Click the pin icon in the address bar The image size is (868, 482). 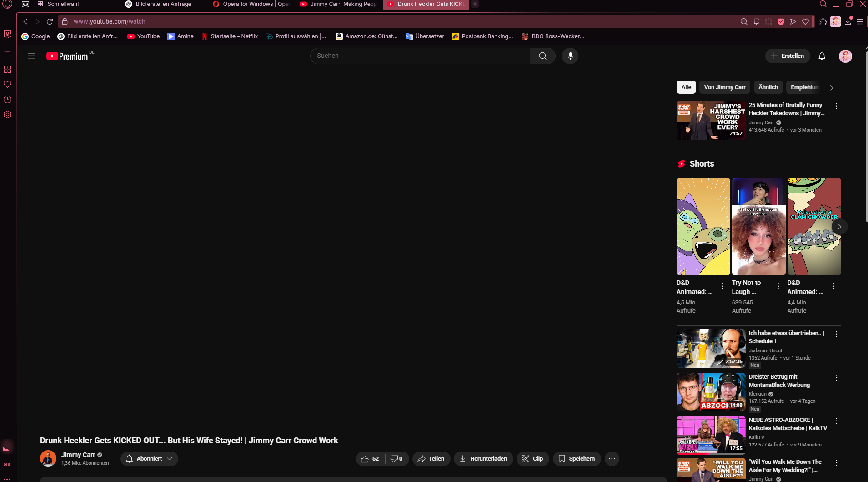756,21
